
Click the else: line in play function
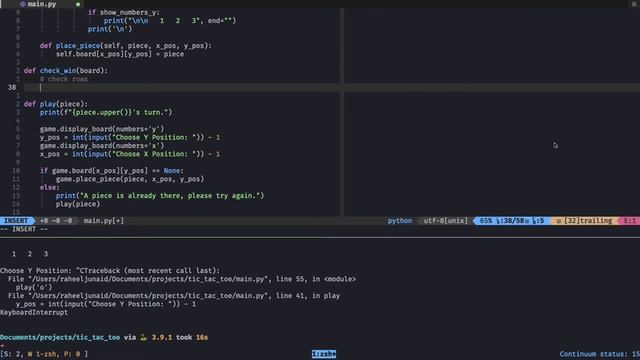tap(49, 187)
